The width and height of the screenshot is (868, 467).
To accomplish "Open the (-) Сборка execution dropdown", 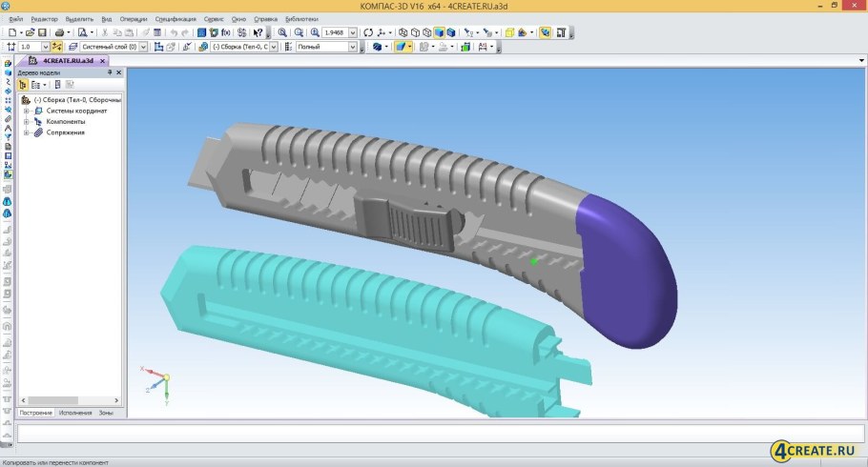I will click(274, 47).
